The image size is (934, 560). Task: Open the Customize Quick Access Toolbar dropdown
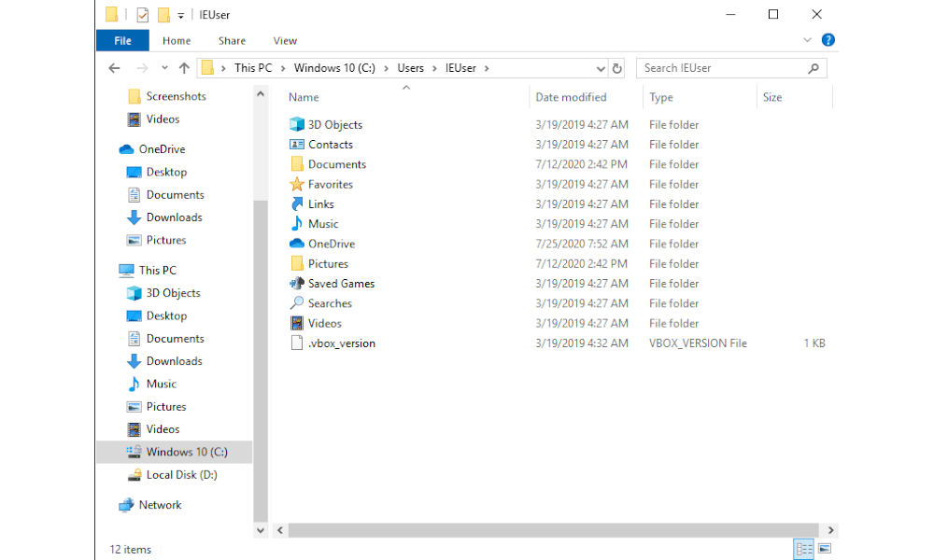tap(181, 16)
